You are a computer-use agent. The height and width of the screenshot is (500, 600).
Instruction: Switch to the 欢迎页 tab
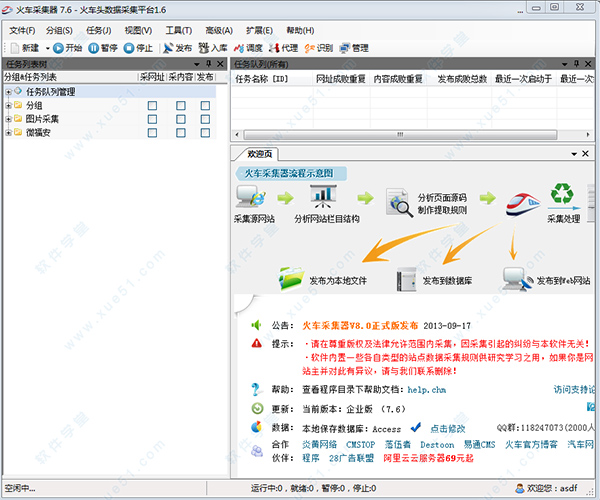point(259,154)
